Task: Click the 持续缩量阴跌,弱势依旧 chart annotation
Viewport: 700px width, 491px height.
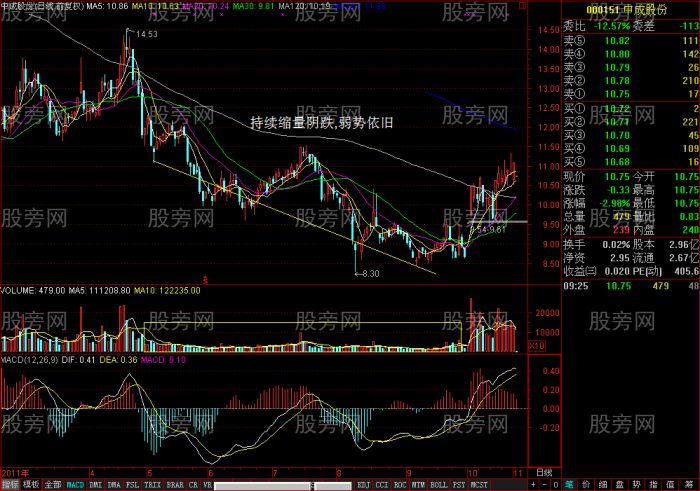Action: tap(321, 122)
